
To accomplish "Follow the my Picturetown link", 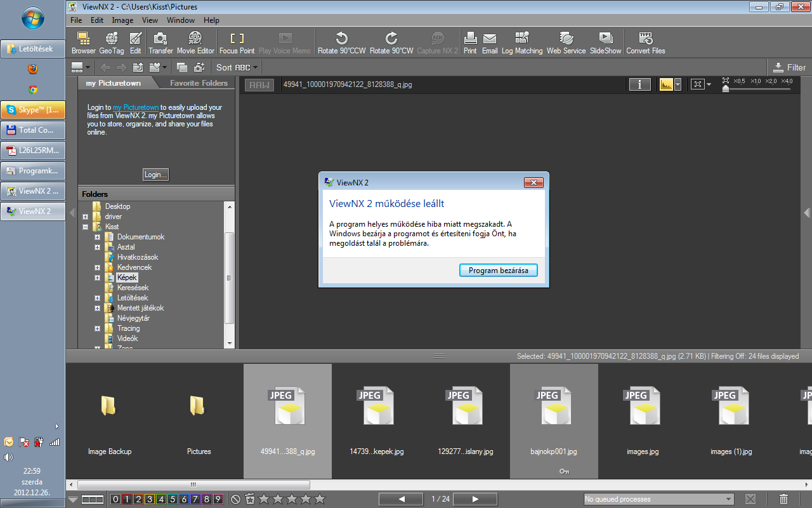I will 136,108.
